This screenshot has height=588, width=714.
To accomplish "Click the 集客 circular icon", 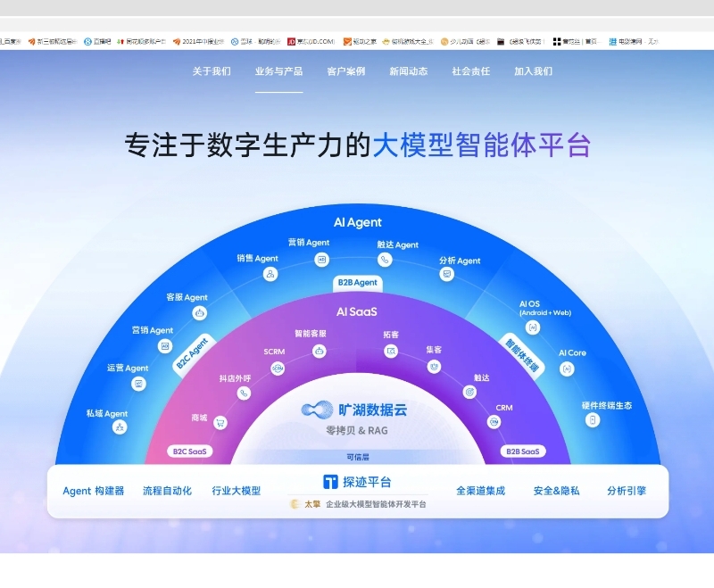I will (434, 366).
